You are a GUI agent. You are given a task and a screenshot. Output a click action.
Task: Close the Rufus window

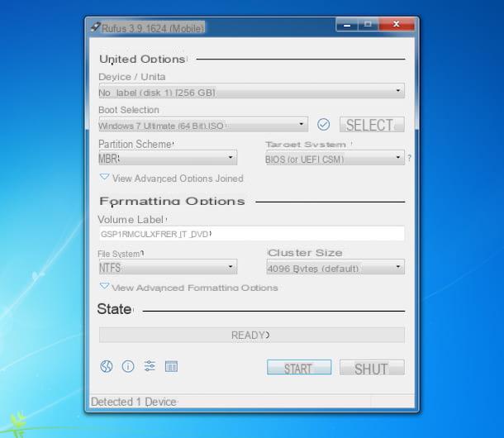tap(397, 24)
